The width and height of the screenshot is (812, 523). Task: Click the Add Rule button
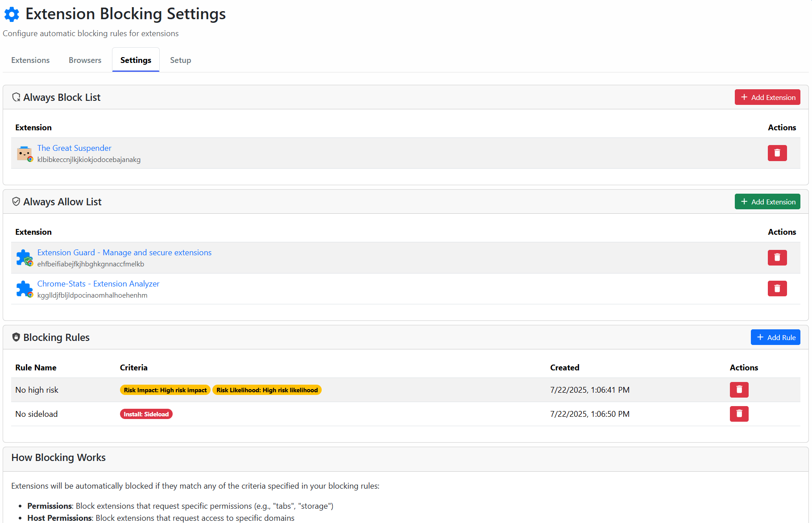pos(775,337)
